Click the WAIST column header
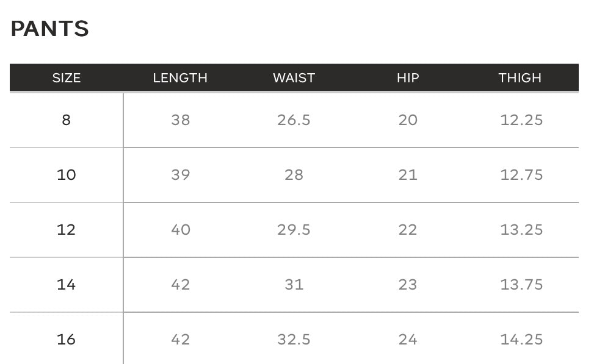This screenshot has width=594, height=364. (294, 78)
